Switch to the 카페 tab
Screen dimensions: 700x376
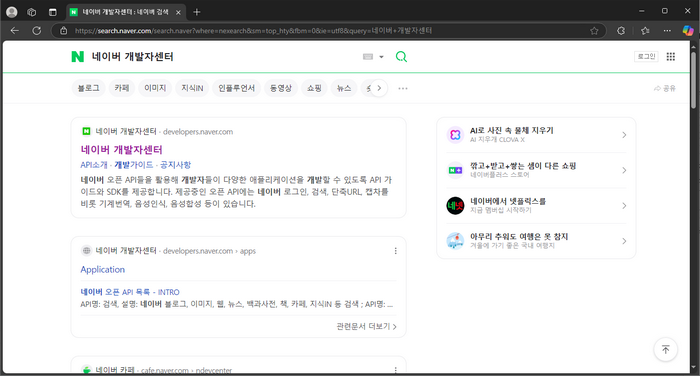(121, 88)
